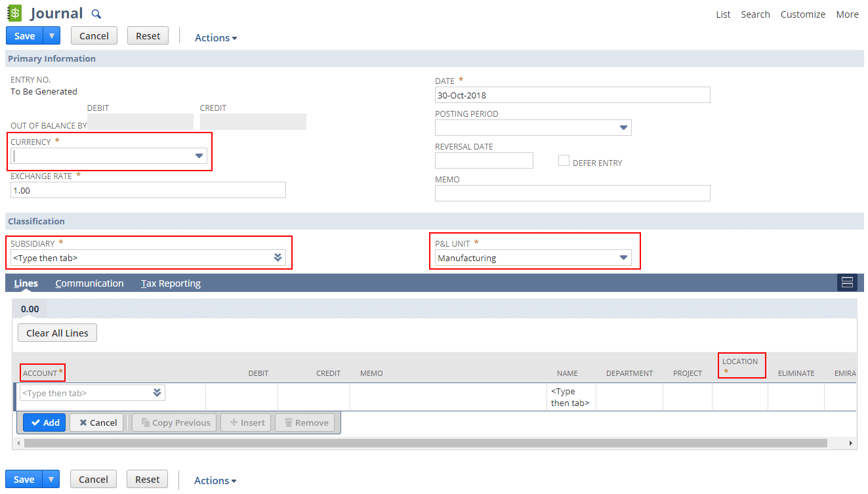This screenshot has width=868, height=494.
Task: Click the bottom Reset button
Action: (147, 479)
